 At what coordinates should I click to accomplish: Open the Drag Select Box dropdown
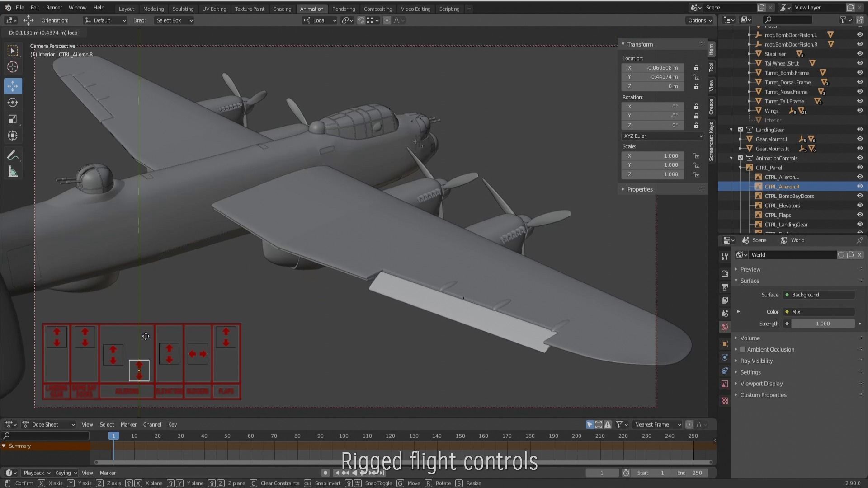coord(174,20)
